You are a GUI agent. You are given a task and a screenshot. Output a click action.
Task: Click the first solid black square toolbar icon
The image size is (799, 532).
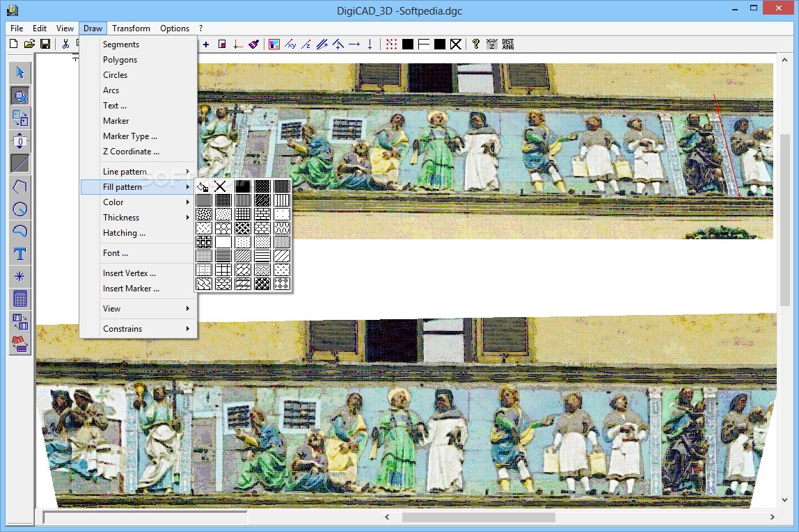point(408,45)
